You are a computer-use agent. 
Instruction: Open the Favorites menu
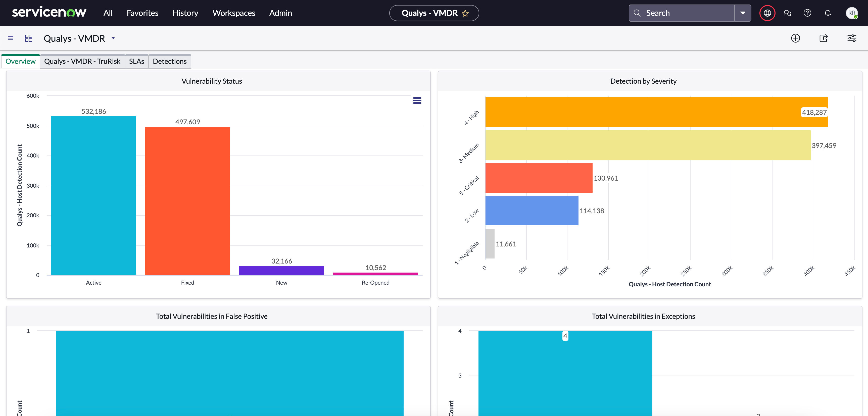point(142,13)
